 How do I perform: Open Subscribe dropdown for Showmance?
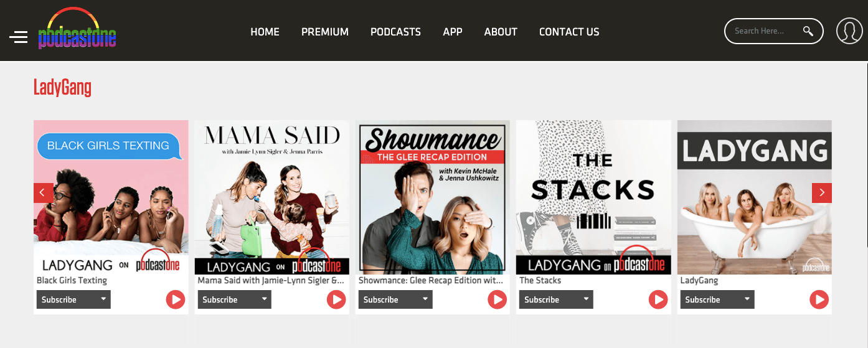tap(395, 299)
